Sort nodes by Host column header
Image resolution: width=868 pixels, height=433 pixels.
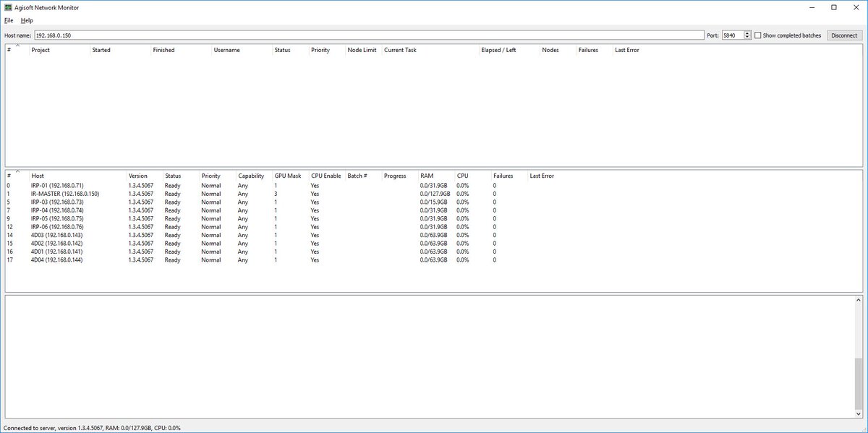click(38, 176)
